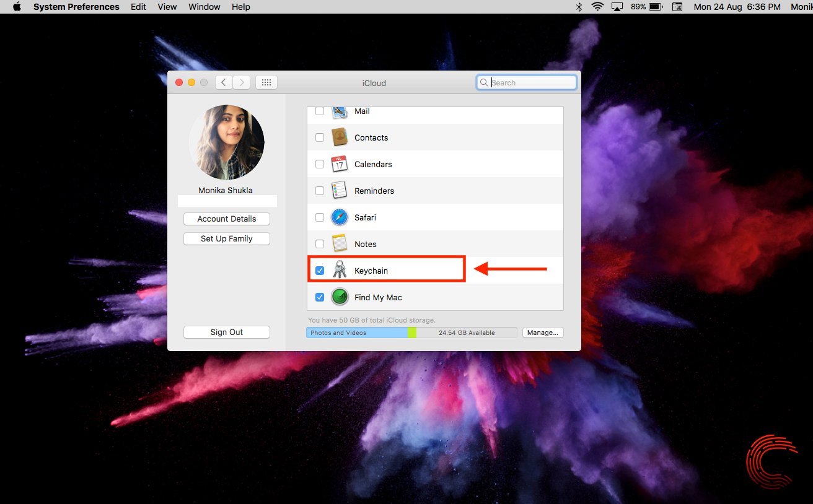Click the Account Details button
The height and width of the screenshot is (504, 813).
click(x=227, y=219)
